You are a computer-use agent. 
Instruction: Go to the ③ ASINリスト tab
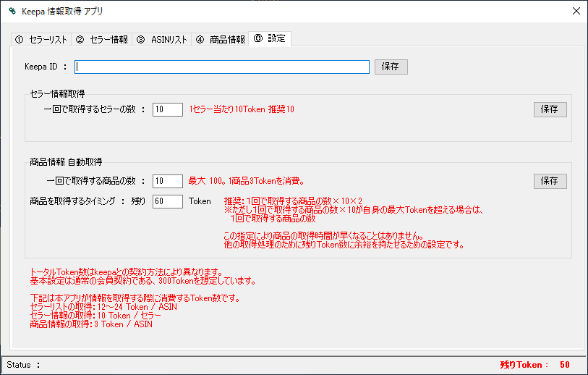[161, 39]
